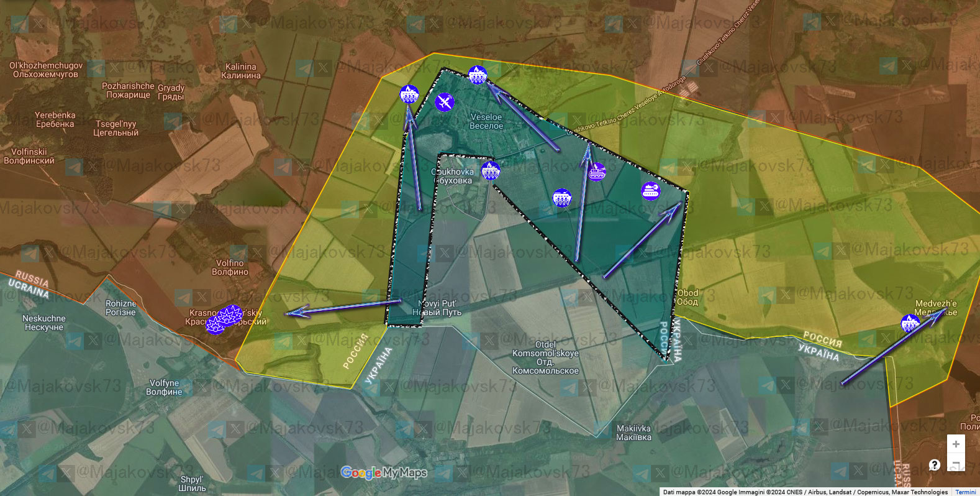Click the Otdel Komsomol'skoye label

[x=545, y=357]
